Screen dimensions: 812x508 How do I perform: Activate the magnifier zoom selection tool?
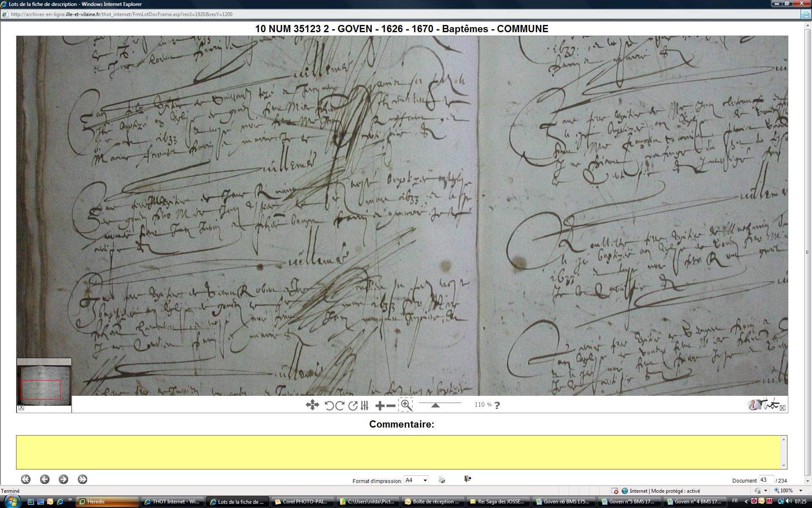tap(406, 405)
